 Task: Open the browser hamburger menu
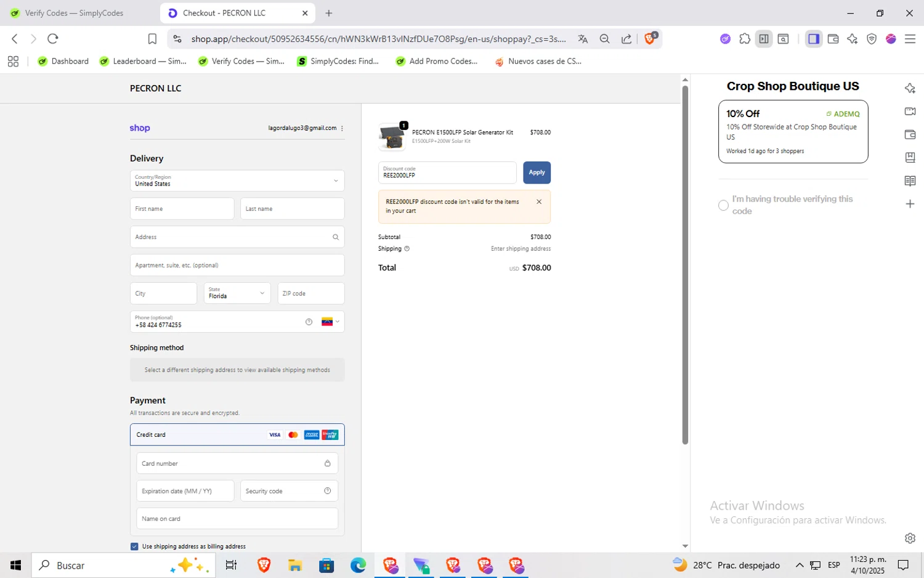[910, 39]
